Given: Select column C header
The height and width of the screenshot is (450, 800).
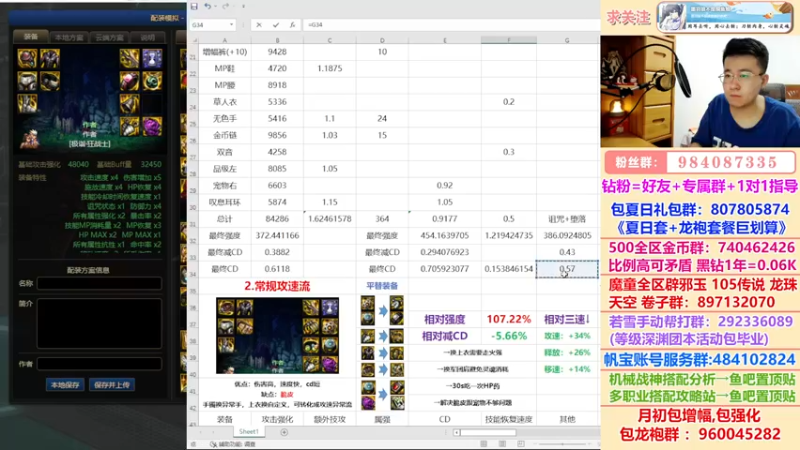Looking at the screenshot, I should (330, 40).
